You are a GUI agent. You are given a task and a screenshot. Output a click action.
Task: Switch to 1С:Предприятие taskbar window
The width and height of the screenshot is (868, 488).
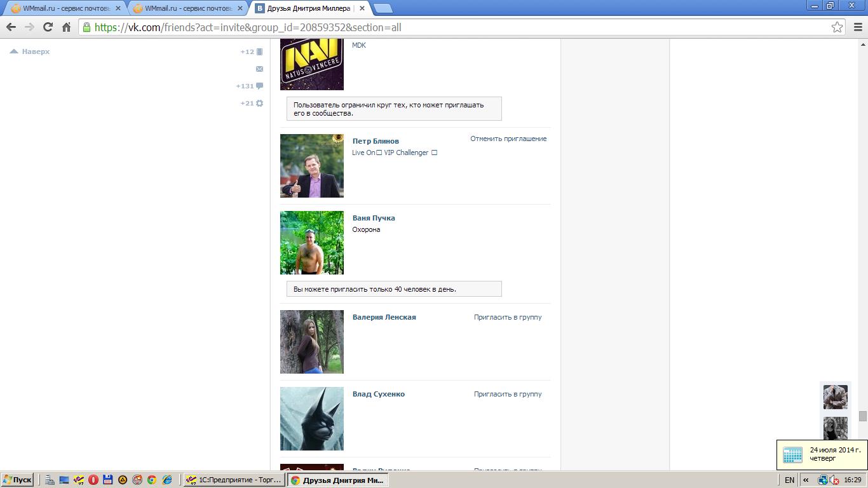pos(234,480)
